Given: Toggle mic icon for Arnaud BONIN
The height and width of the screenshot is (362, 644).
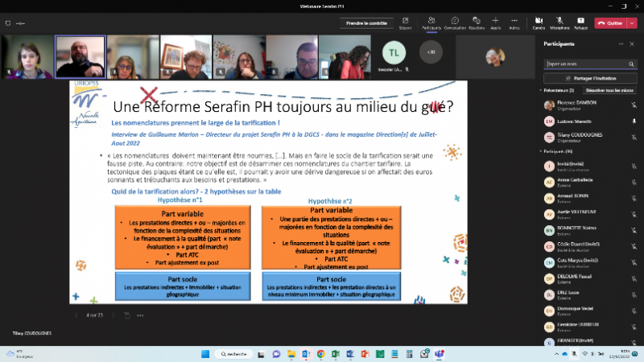Looking at the screenshot, I should tap(634, 198).
